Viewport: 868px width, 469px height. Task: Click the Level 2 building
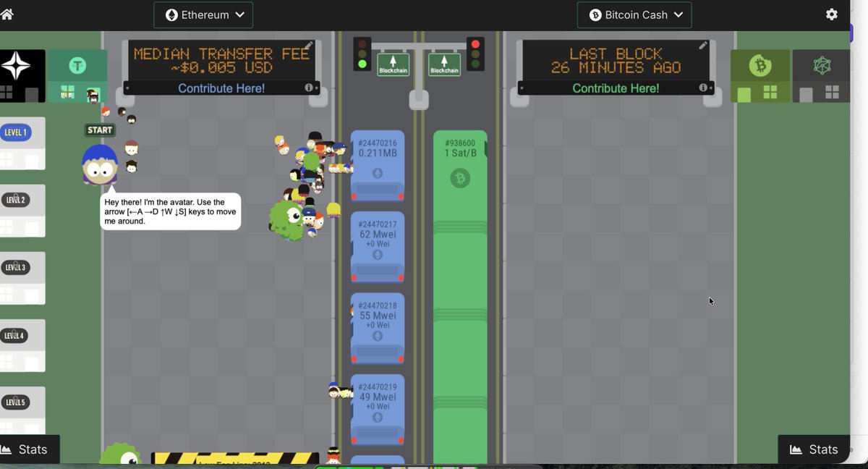22,211
